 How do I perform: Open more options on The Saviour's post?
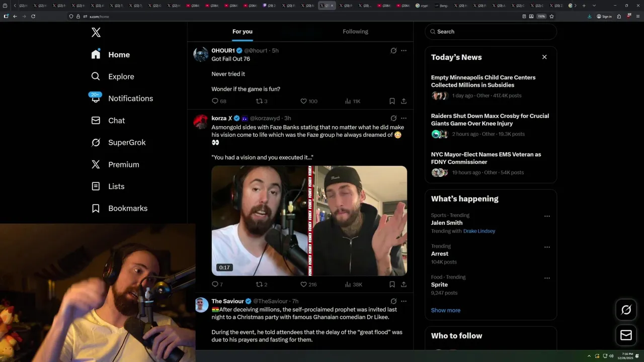click(404, 301)
